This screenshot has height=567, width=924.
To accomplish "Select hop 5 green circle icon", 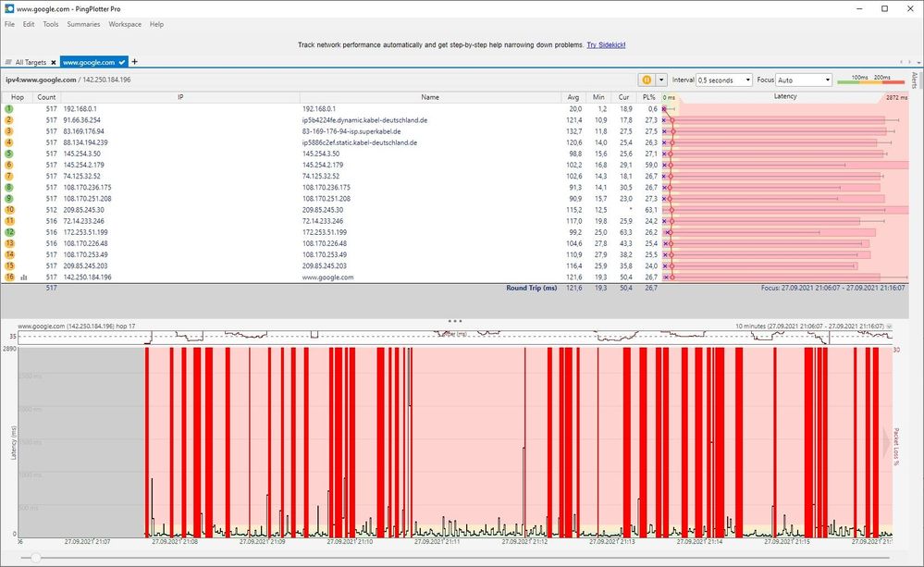I will click(9, 154).
